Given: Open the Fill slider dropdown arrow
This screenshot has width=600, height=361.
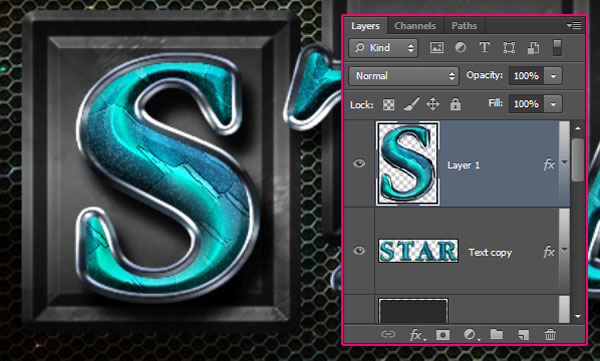Looking at the screenshot, I should (x=553, y=104).
